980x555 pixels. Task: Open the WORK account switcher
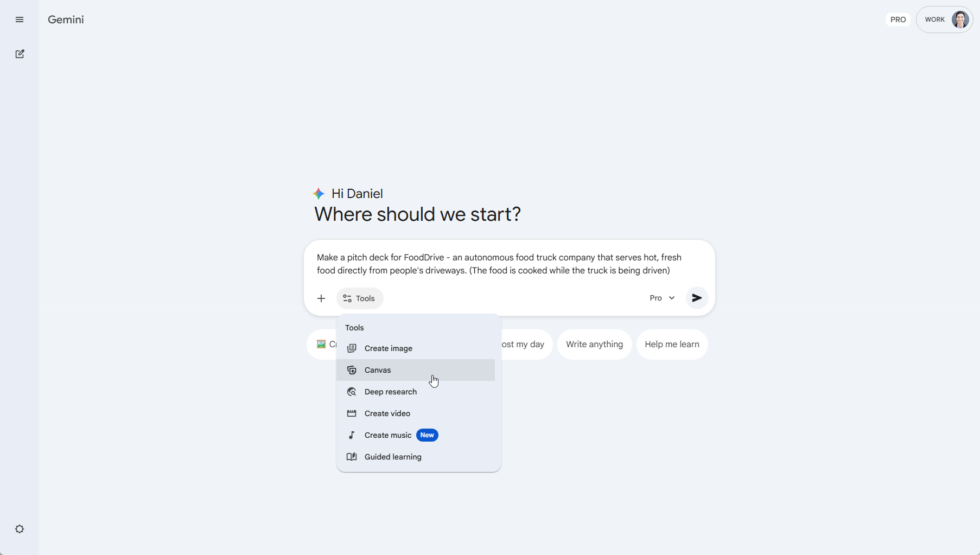(x=945, y=20)
